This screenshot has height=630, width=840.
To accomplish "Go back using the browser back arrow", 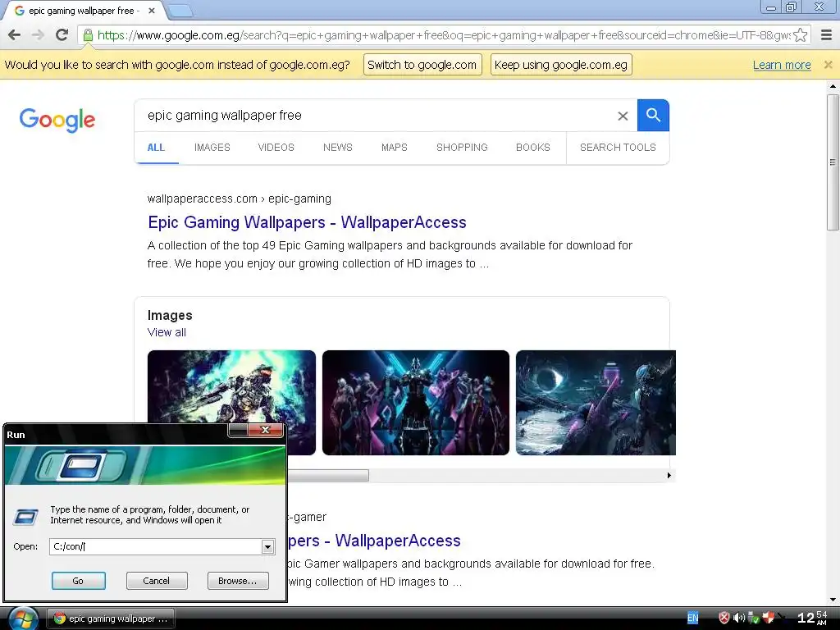I will (x=15, y=34).
